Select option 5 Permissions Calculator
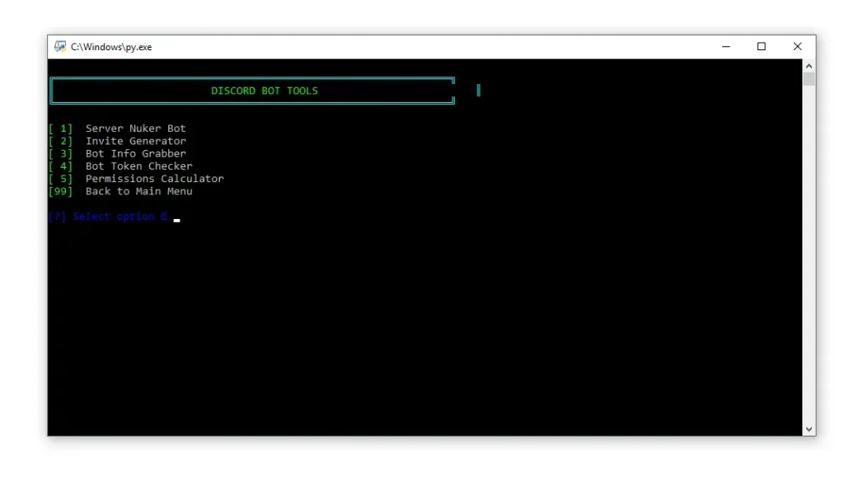Viewport: 844px width, 504px height. [x=154, y=178]
